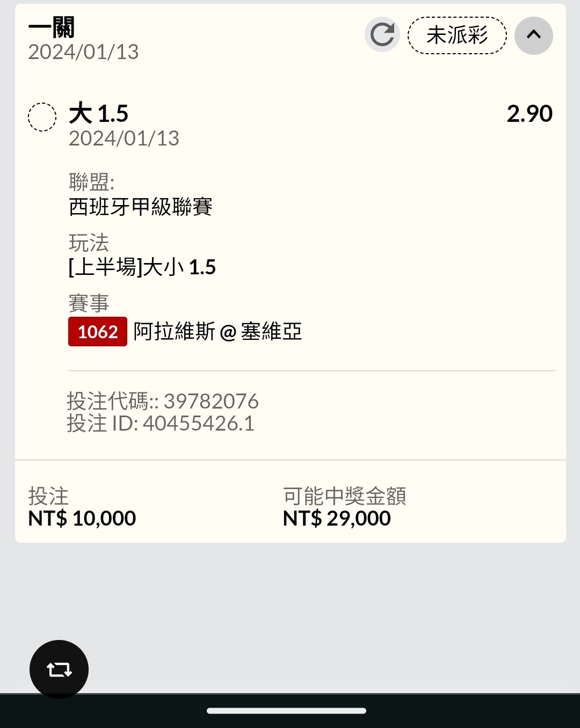Tap the NT$ 29,000 possible payout
The image size is (580, 728).
[337, 519]
